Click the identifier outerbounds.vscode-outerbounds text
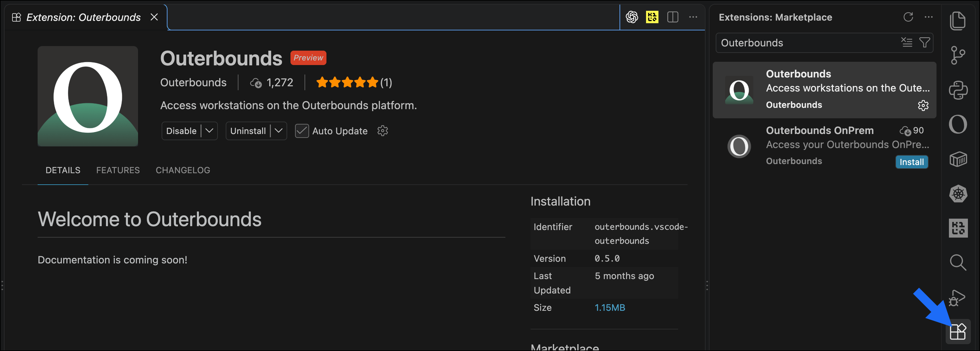Screen dimensions: 980x351 pos(641,234)
